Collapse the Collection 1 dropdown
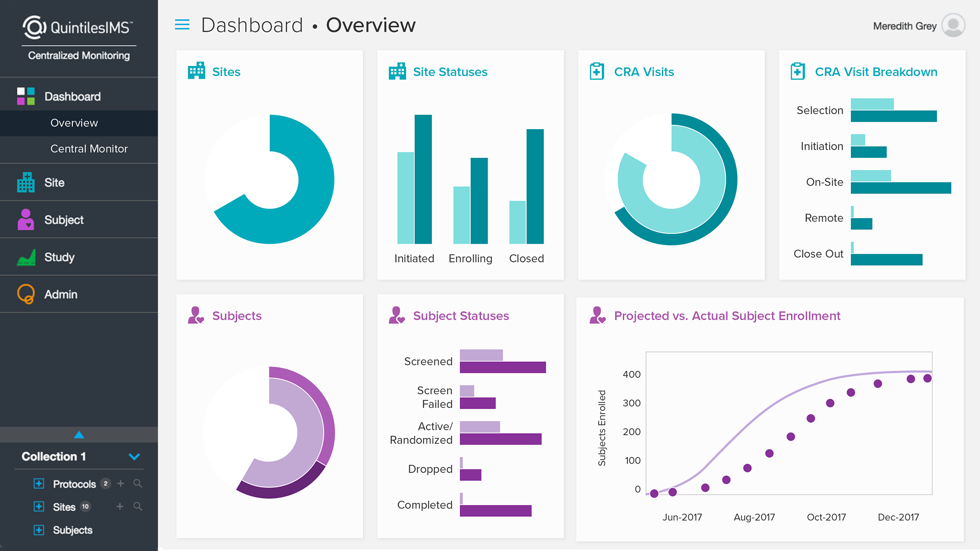 (134, 457)
